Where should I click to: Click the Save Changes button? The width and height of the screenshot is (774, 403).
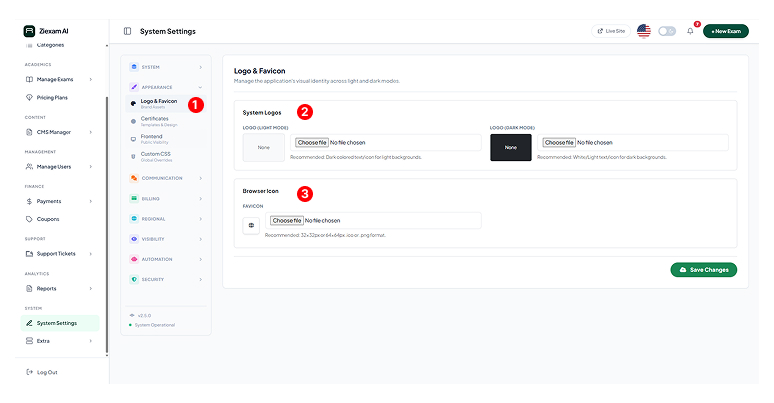[x=703, y=270]
